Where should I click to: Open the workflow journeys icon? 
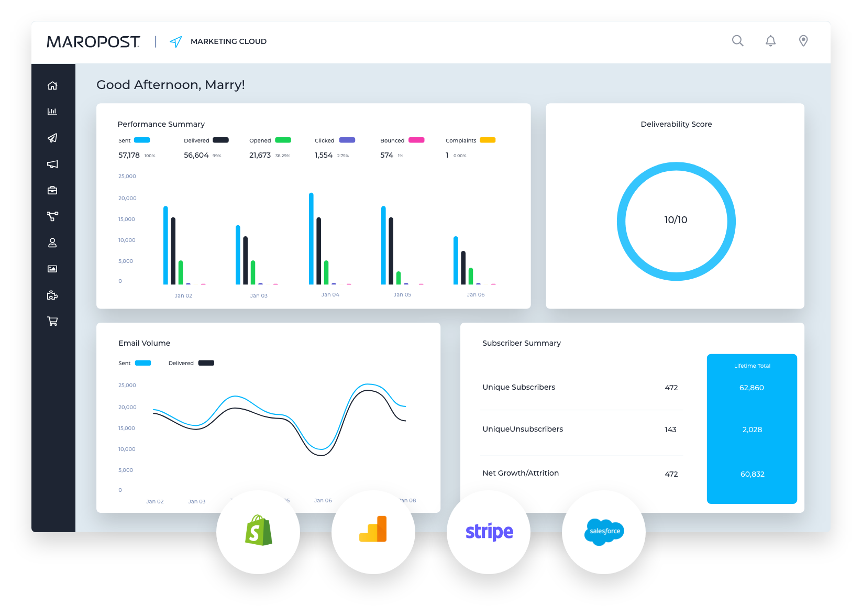(52, 216)
